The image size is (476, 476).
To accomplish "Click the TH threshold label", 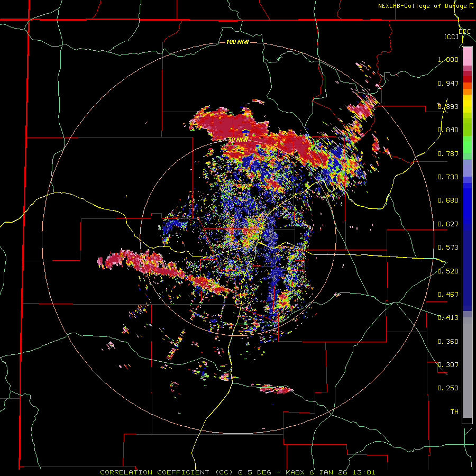I will click(454, 412).
